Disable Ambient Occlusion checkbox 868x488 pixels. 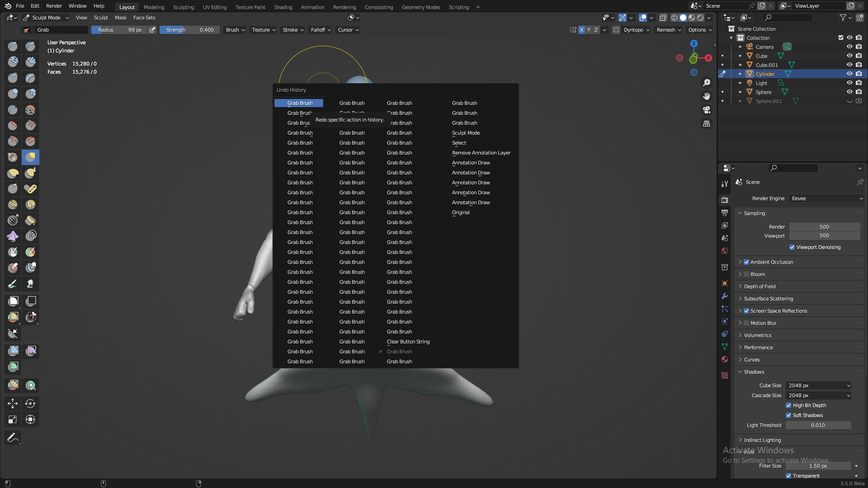(x=746, y=262)
